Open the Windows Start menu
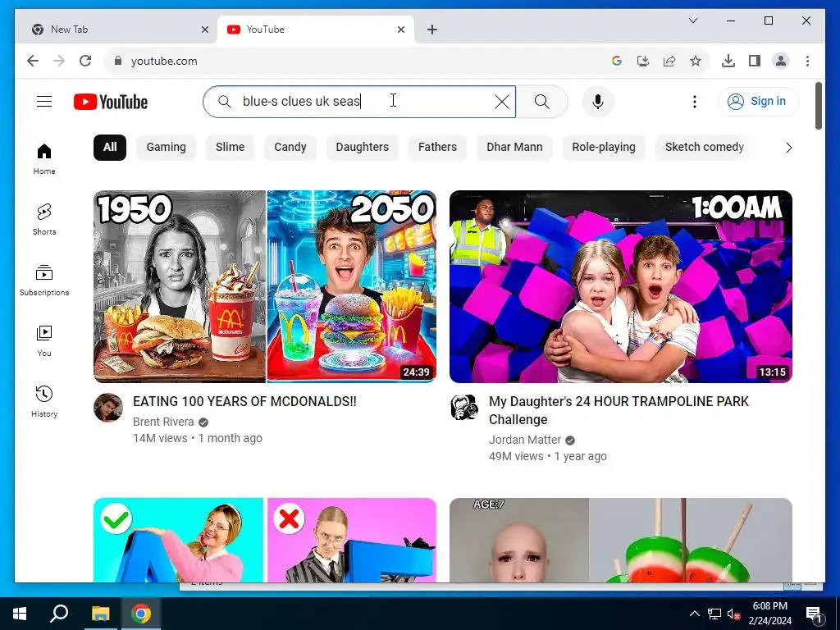This screenshot has width=840, height=630. point(20,614)
